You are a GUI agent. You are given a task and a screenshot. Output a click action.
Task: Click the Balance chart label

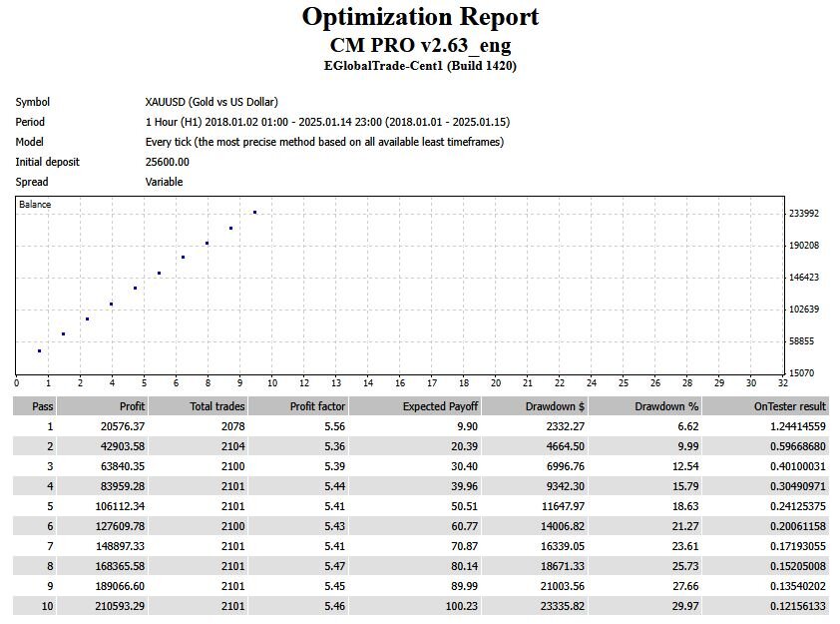click(x=35, y=205)
